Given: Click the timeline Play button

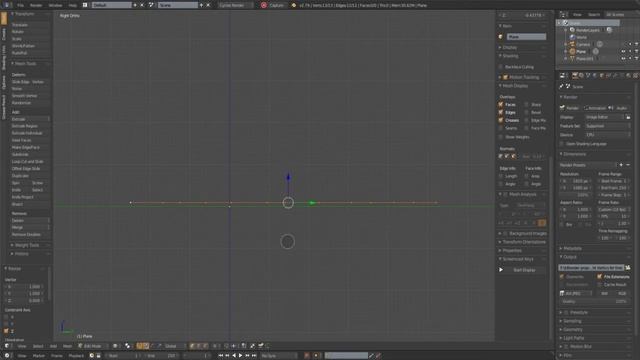Looking at the screenshot, I should tap(240, 356).
